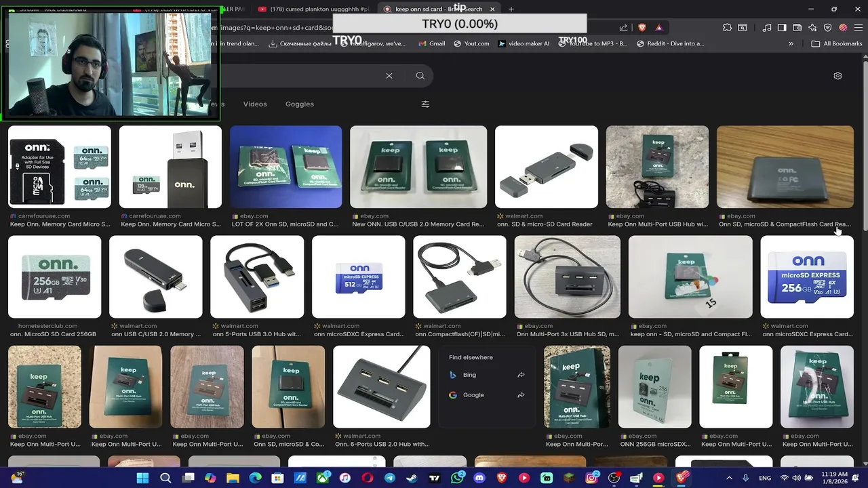Open Telegram from taskbar

tap(390, 478)
